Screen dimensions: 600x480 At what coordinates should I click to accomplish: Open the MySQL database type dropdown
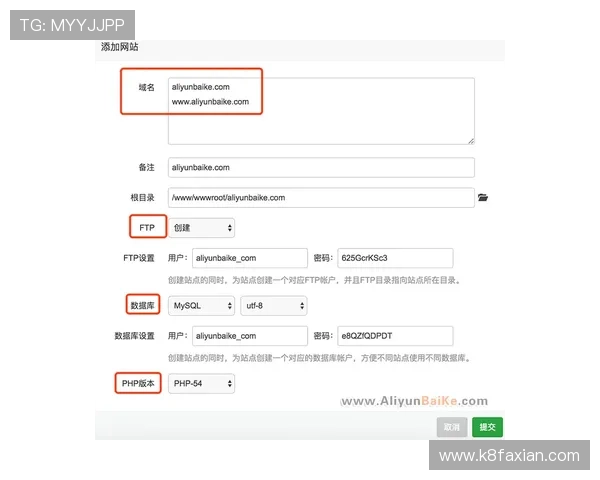[201, 305]
